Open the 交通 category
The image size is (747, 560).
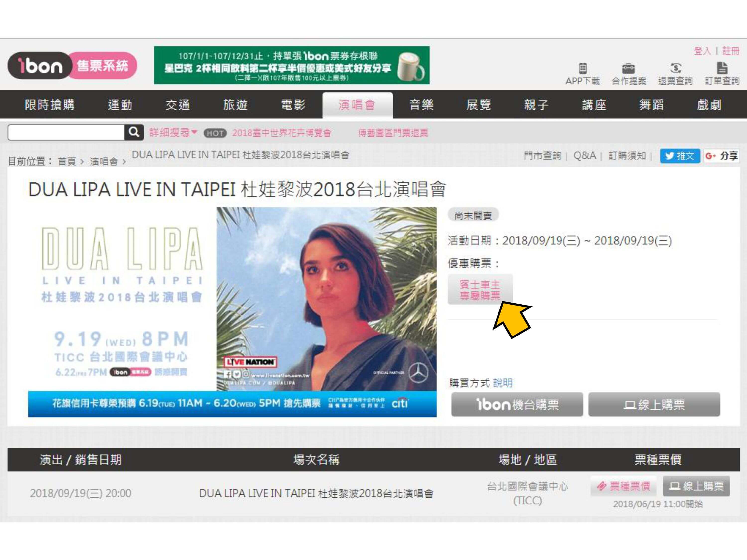(x=178, y=105)
